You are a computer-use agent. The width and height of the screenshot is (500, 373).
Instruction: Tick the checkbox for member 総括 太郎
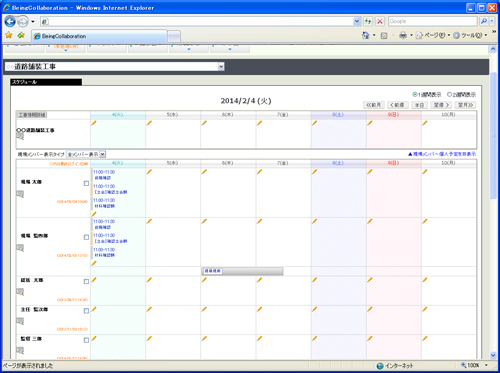click(86, 282)
